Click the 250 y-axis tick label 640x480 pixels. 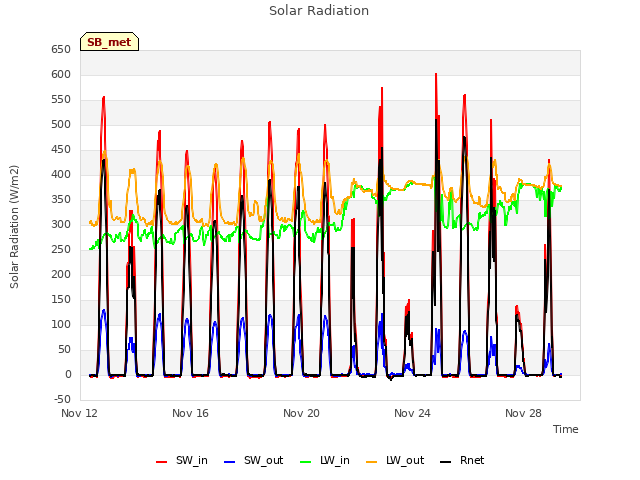coord(61,249)
